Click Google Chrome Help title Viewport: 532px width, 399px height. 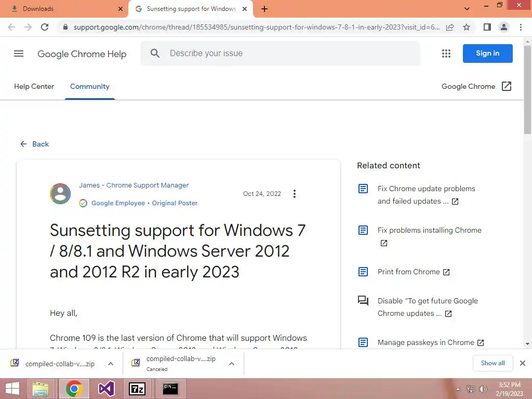pyautogui.click(x=82, y=54)
